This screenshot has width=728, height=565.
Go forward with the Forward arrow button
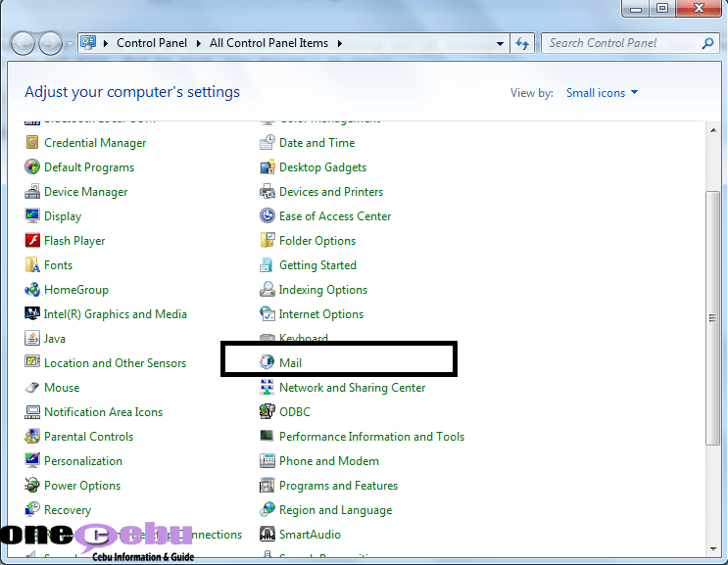pos(50,44)
